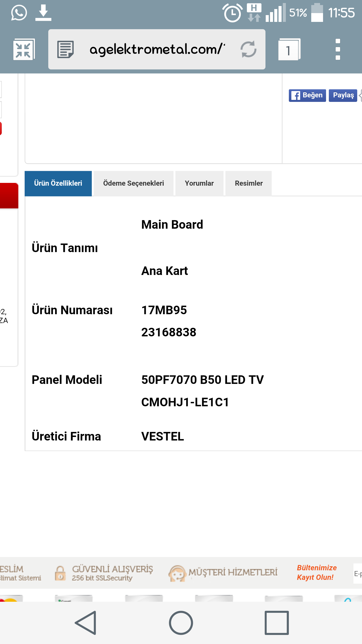Tap the agelektrometal.com address field
This screenshot has height=644, width=362.
pos(157,49)
